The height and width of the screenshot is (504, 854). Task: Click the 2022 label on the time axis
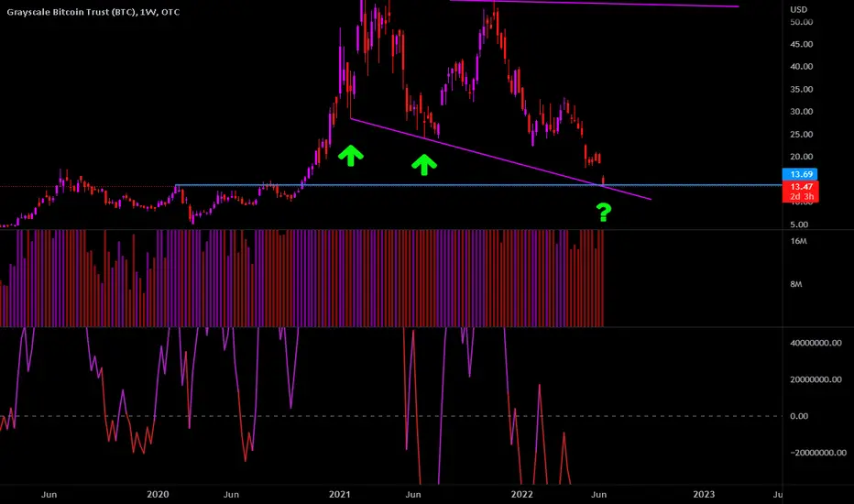pyautogui.click(x=521, y=494)
